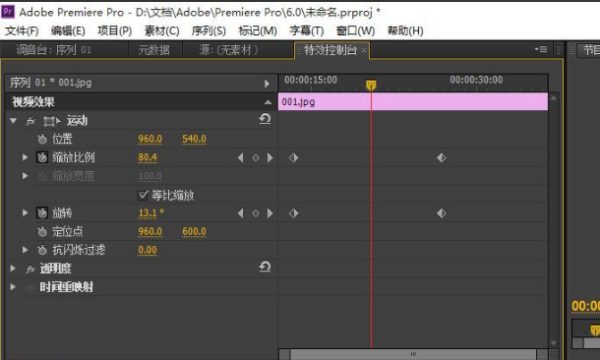Expand the 缩放宽度 property
The height and width of the screenshot is (360, 600).
point(25,176)
